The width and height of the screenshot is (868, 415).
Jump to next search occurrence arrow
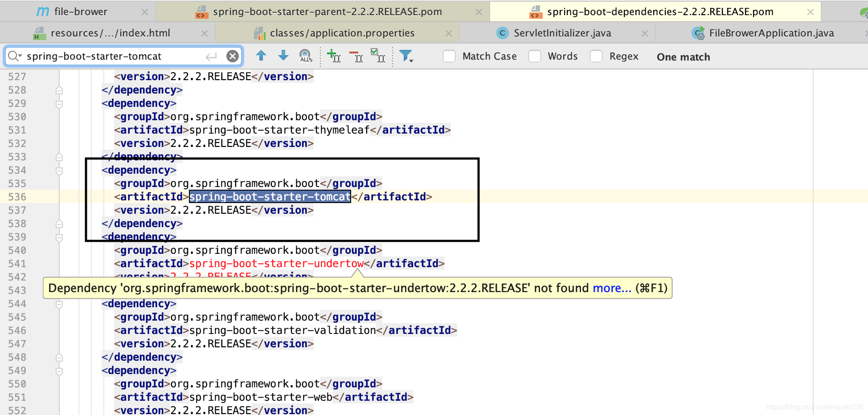[283, 56]
